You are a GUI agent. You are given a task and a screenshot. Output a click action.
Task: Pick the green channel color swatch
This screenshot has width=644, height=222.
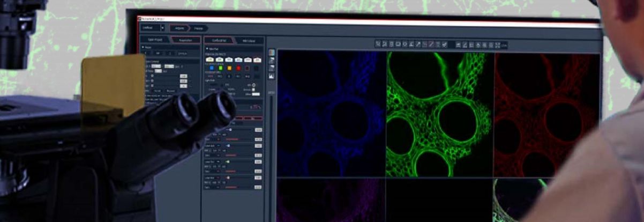pyautogui.click(x=221, y=68)
